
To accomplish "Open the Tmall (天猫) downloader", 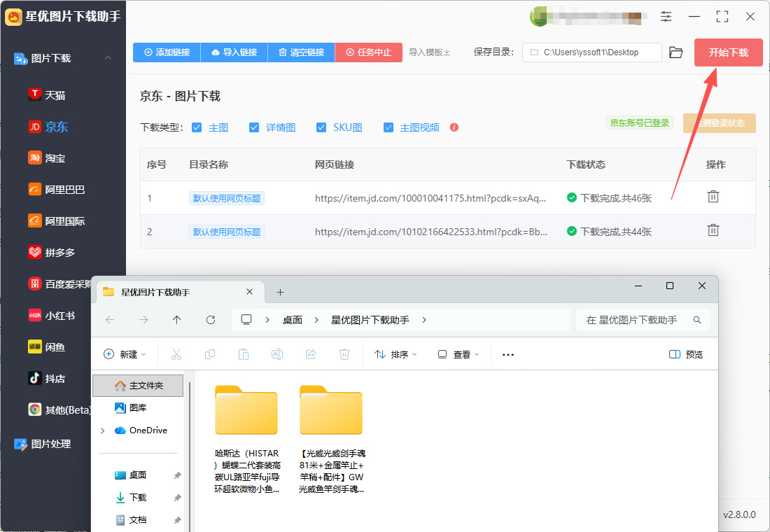I will pos(47,94).
